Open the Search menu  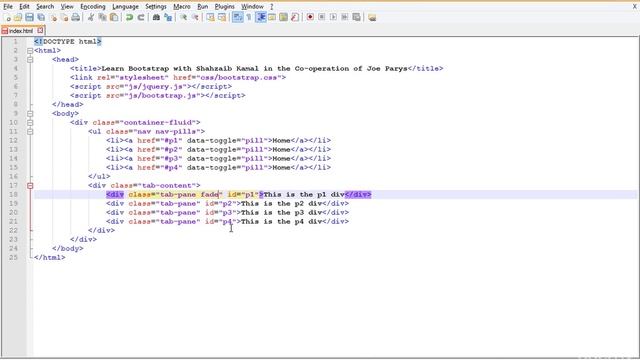45,7
